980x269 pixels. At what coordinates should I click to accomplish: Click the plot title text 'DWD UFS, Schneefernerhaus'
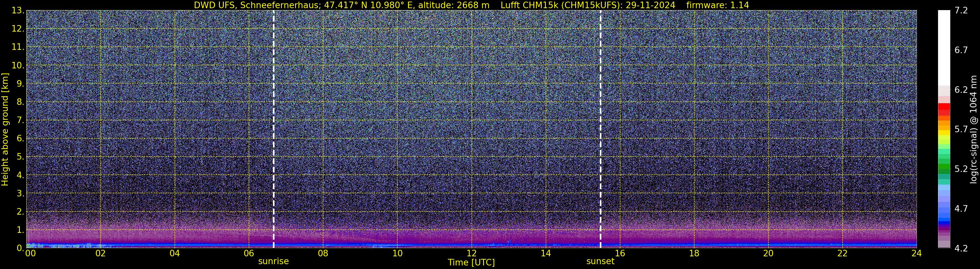[x=256, y=5]
